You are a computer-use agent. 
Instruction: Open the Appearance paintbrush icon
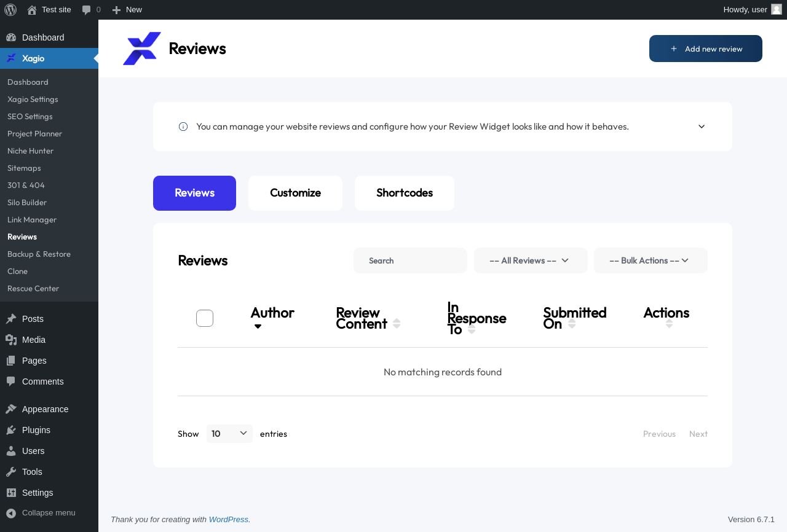(x=11, y=409)
